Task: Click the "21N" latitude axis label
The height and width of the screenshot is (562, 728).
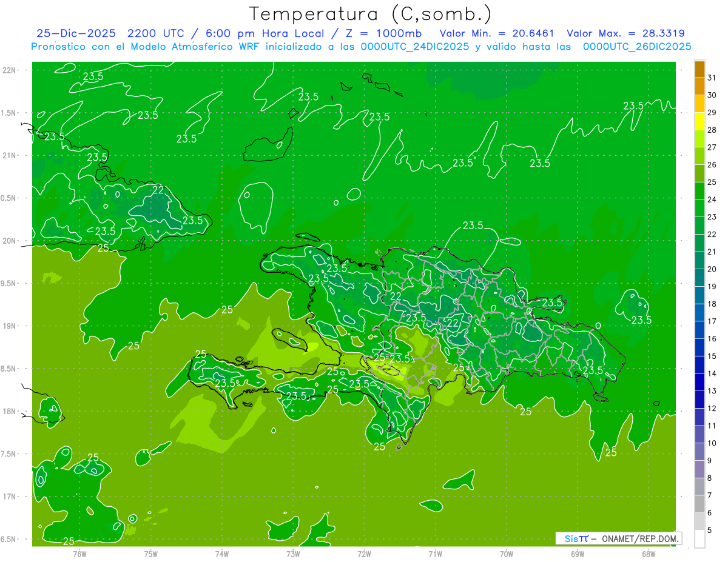Action: (9, 155)
